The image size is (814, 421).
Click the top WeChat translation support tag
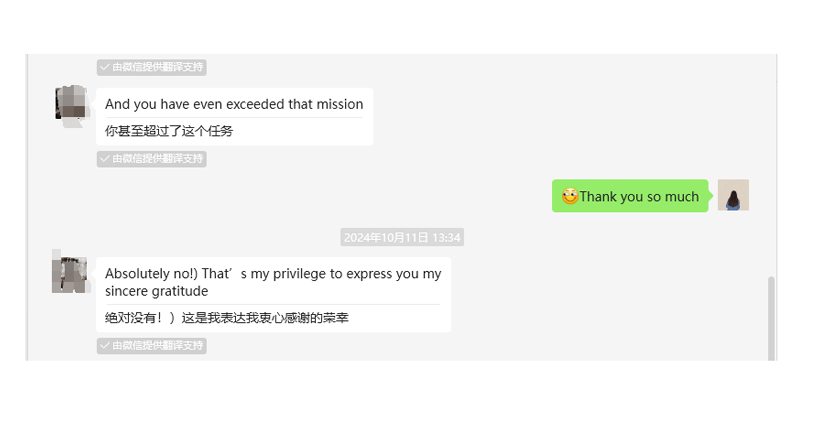(x=152, y=67)
